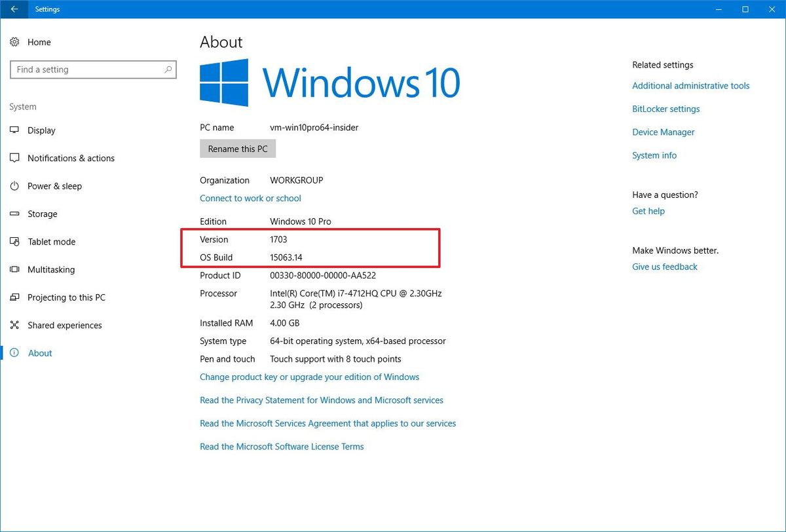
Task: Open BitLocker settings link
Action: pyautogui.click(x=666, y=109)
